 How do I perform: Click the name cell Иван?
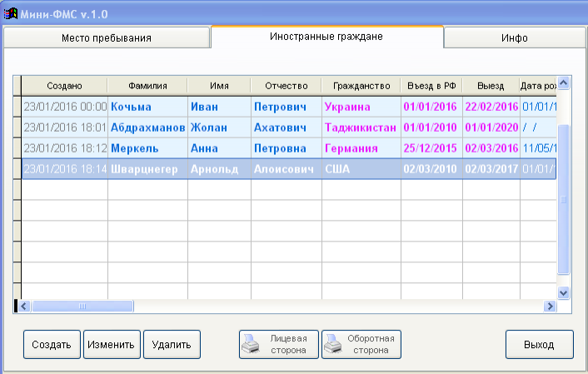(219, 107)
